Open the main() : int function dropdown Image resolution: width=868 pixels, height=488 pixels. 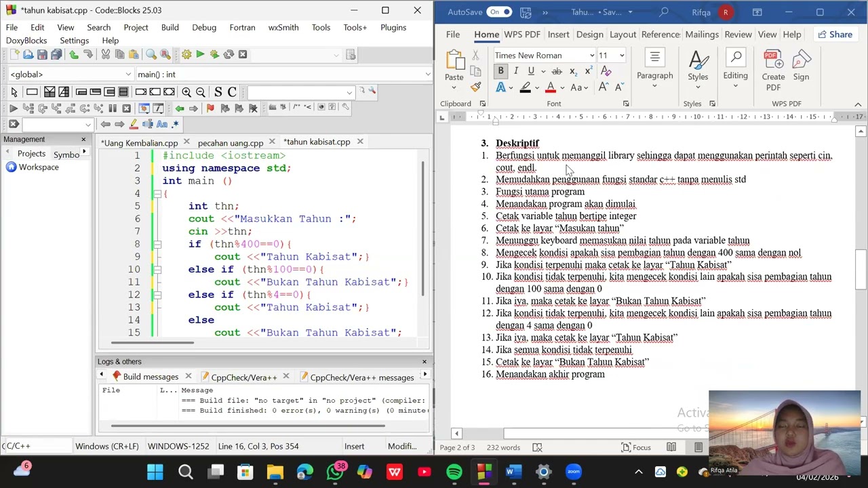click(x=427, y=75)
